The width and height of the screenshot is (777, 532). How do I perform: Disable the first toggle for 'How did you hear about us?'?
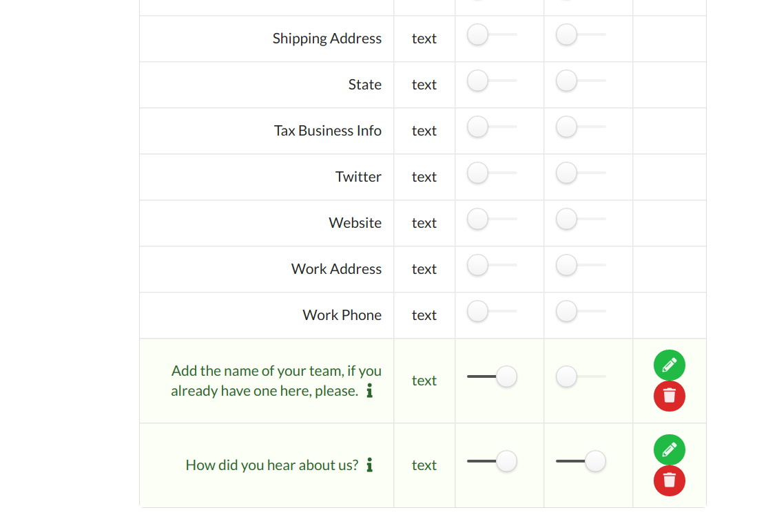tap(492, 461)
